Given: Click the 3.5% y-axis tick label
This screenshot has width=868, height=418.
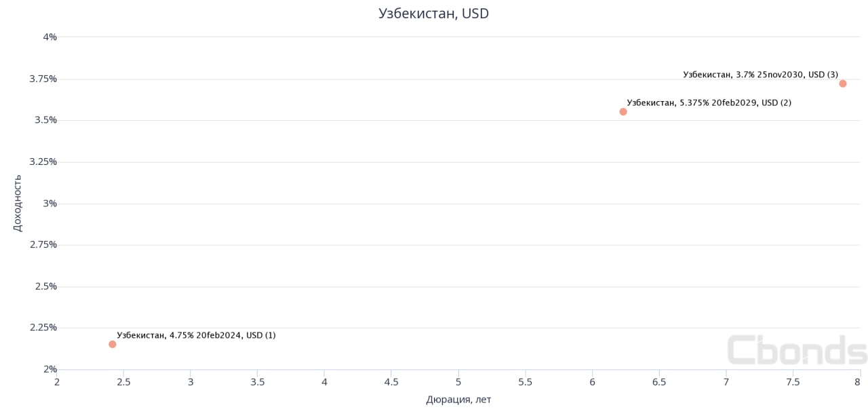Looking at the screenshot, I should pyautogui.click(x=45, y=120).
